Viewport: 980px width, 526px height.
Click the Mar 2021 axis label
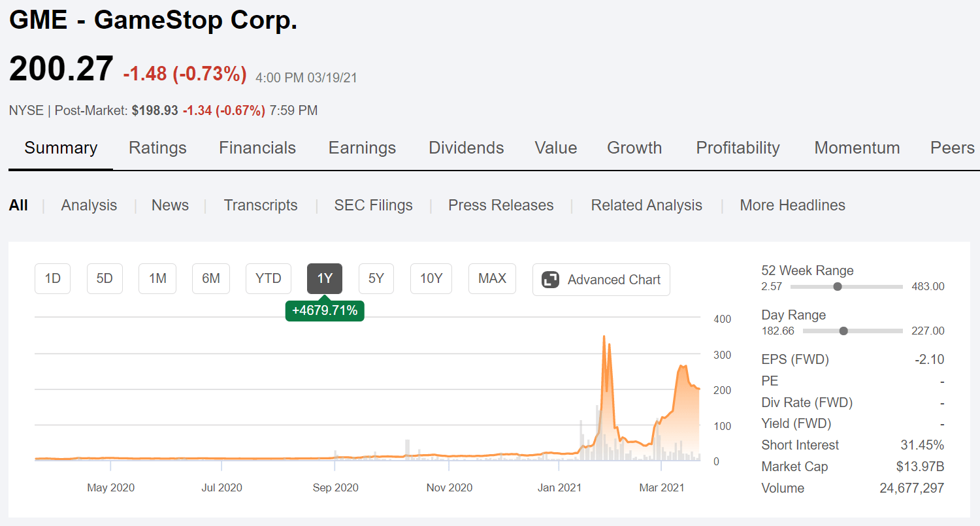tap(661, 487)
